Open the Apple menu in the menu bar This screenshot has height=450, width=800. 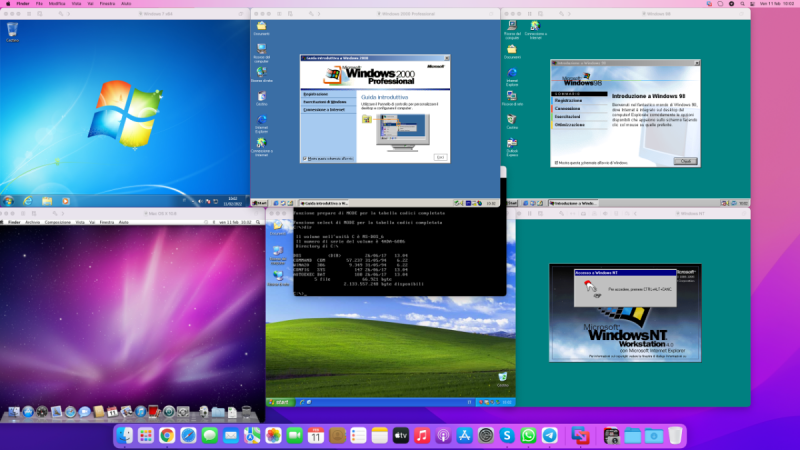(x=8, y=4)
